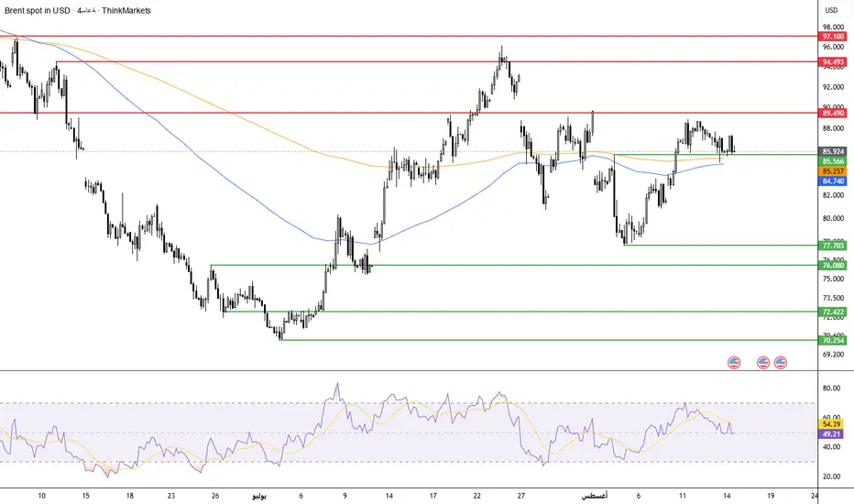Click the 73.500 price axis tick
The height and width of the screenshot is (504, 854).
833,298
